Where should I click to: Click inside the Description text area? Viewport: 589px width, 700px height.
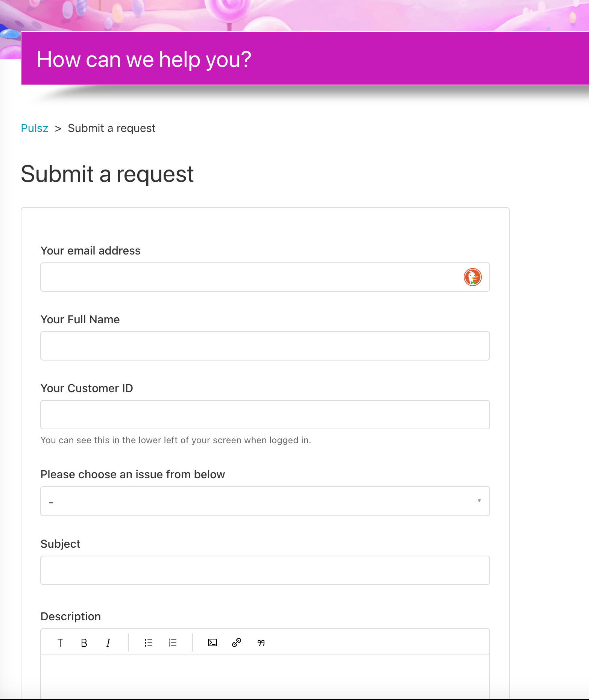point(265,676)
